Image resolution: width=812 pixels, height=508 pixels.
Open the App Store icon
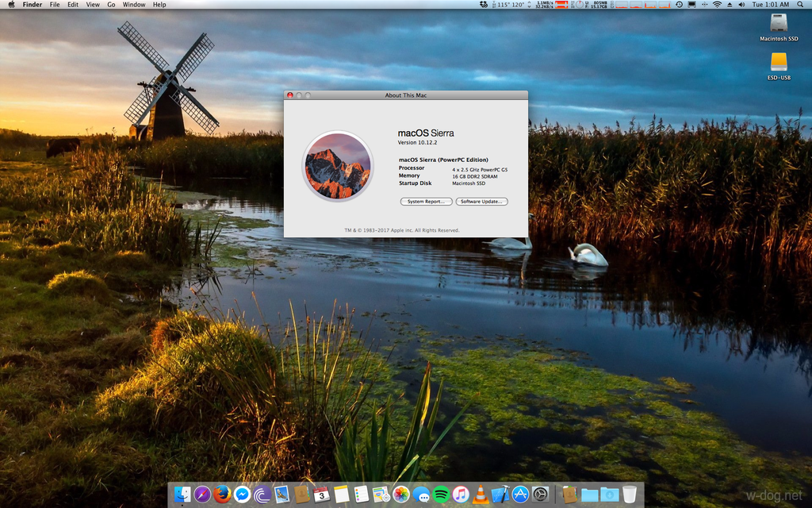[520, 495]
